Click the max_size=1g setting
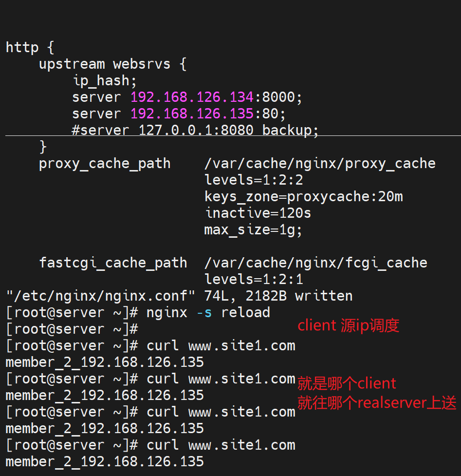This screenshot has height=476, width=461. click(x=253, y=230)
